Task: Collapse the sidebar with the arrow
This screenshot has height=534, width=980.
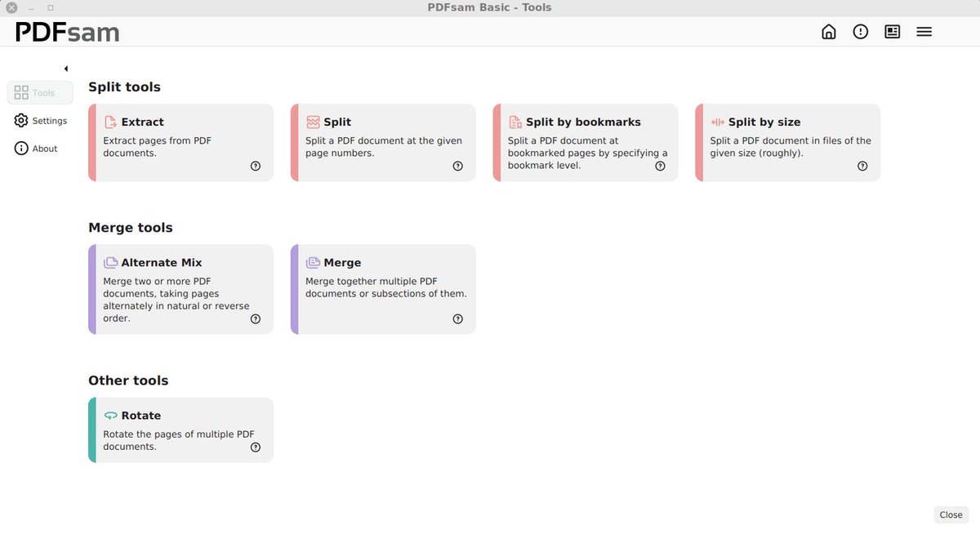Action: (66, 69)
